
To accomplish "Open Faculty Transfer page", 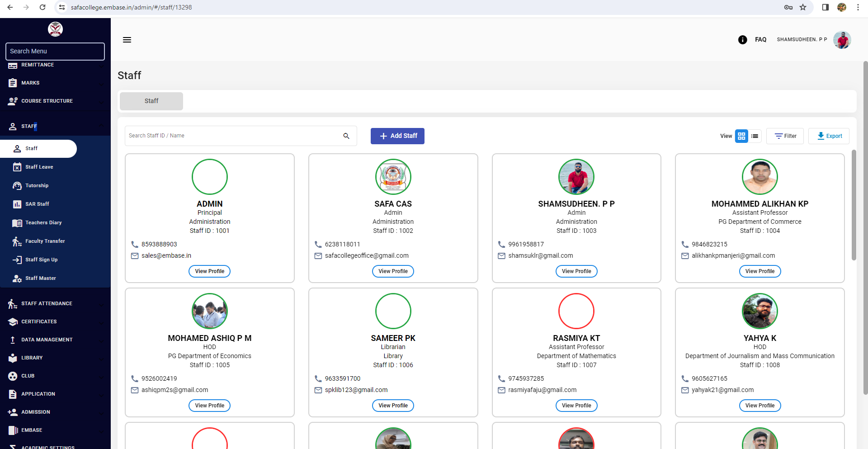I will coord(55,241).
